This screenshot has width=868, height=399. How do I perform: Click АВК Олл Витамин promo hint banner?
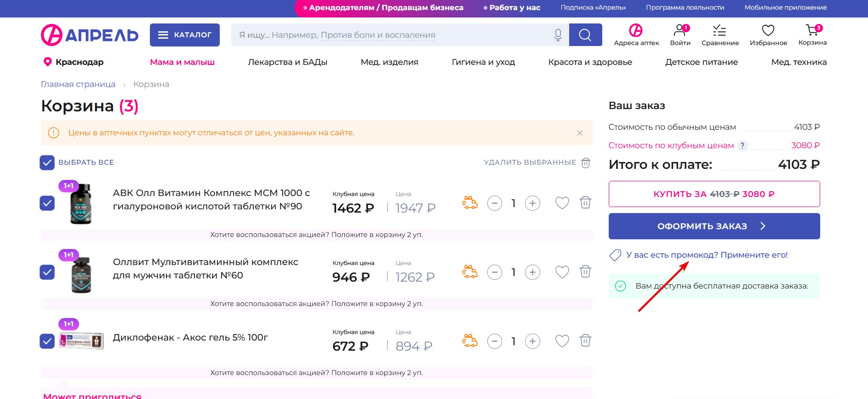[316, 235]
